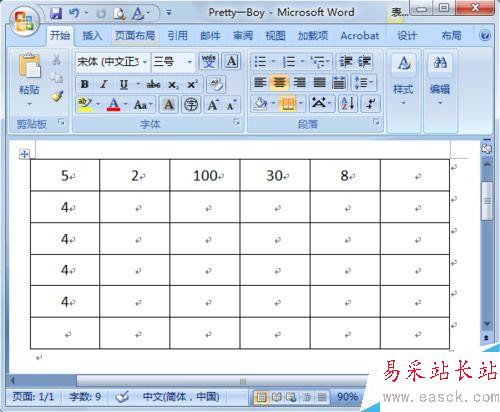
Task: Apply distributed alignment
Action: pos(339,82)
